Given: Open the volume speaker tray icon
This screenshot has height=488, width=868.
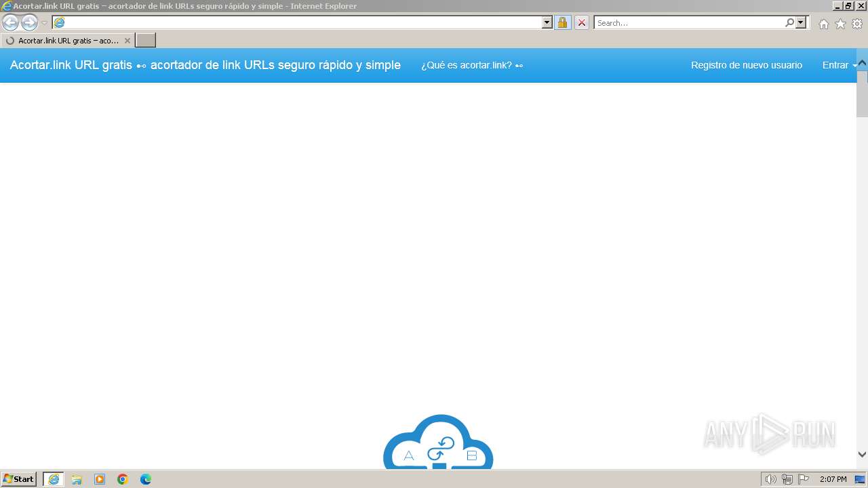Looking at the screenshot, I should click(770, 479).
